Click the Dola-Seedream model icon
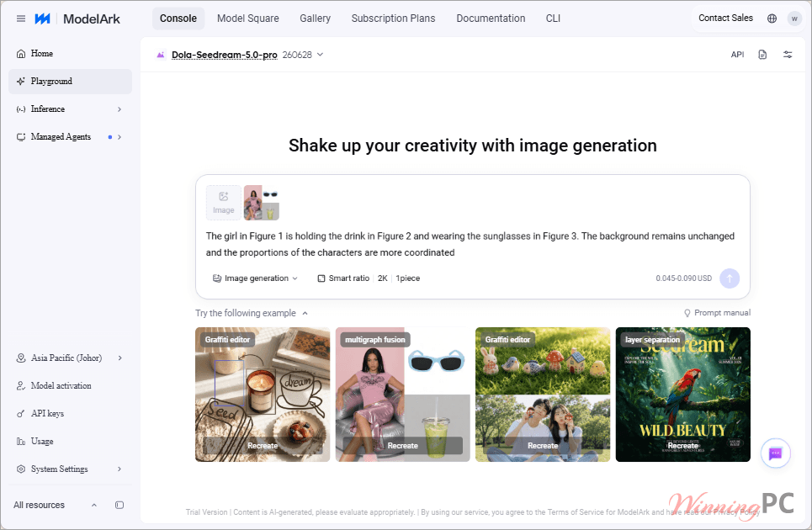This screenshot has width=812, height=530. [x=161, y=55]
